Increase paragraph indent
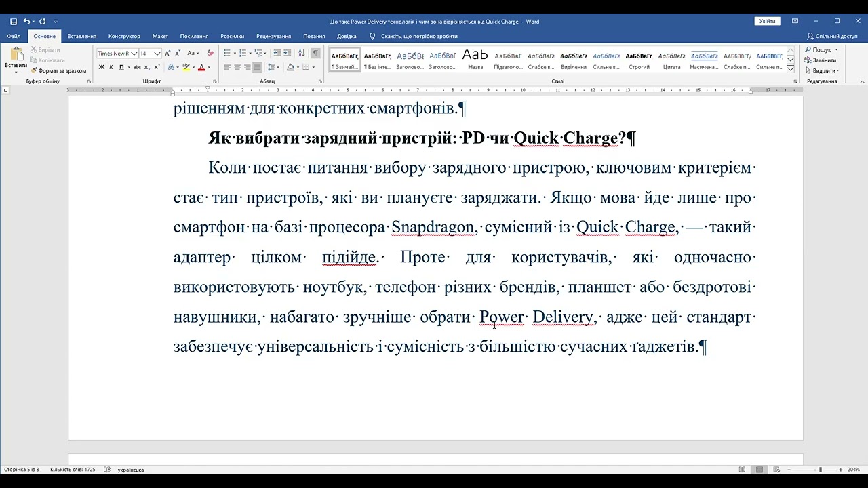Image resolution: width=868 pixels, height=488 pixels. point(288,53)
